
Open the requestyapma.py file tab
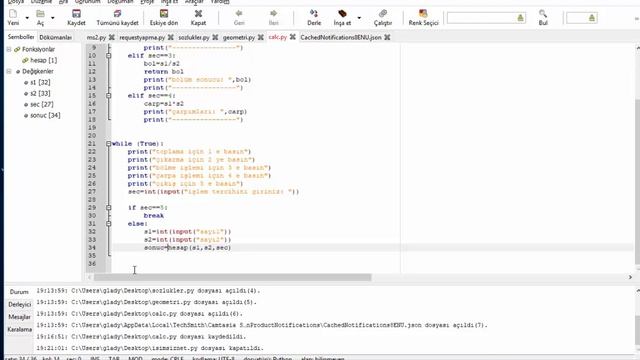pyautogui.click(x=142, y=37)
